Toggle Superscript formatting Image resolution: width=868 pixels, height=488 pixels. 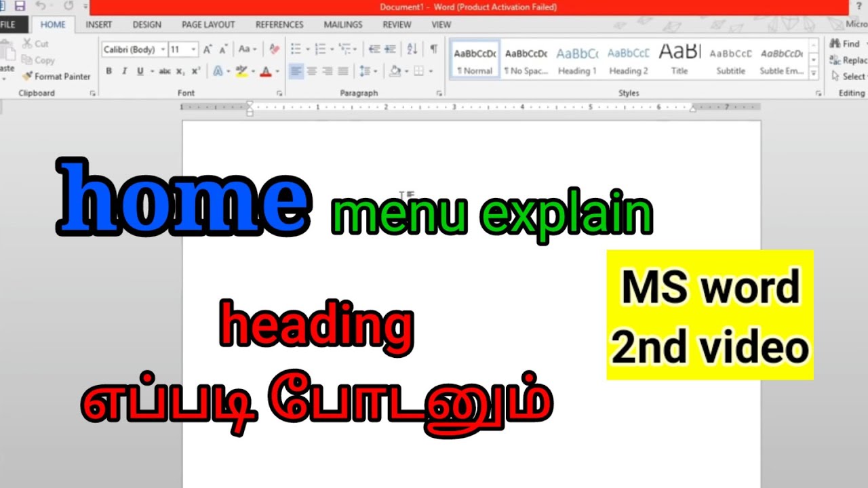[x=196, y=71]
